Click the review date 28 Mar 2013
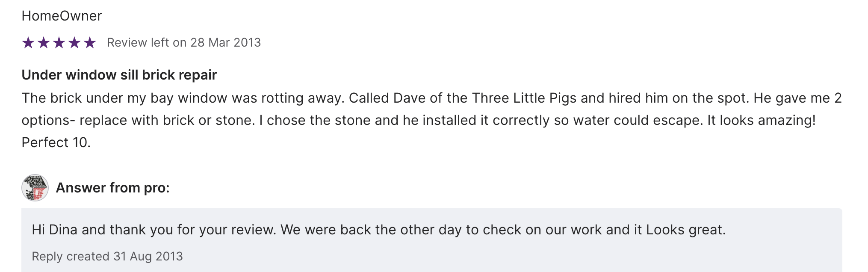The image size is (868, 272). click(x=225, y=43)
